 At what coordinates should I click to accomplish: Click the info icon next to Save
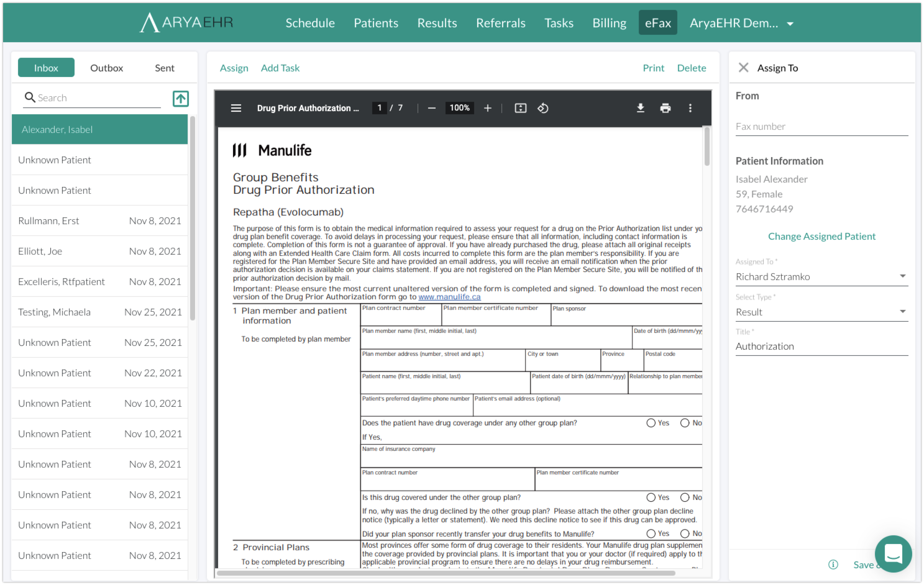[x=833, y=564]
